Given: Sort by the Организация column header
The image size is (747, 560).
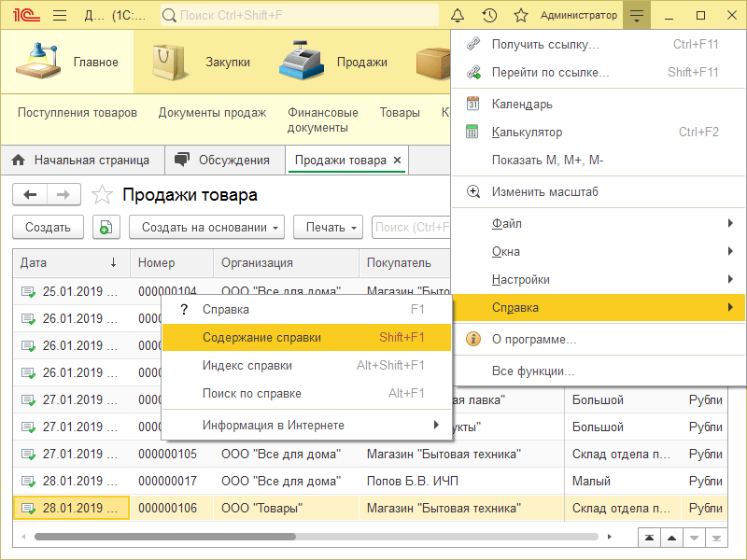Looking at the screenshot, I should coord(286,263).
